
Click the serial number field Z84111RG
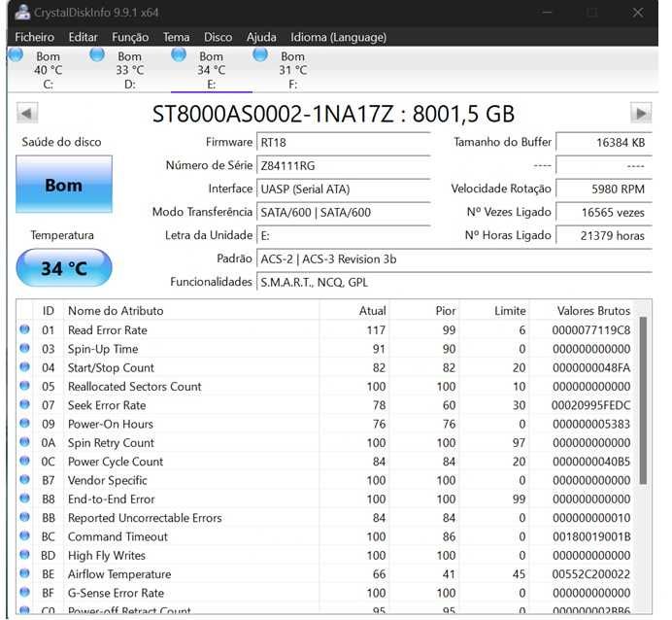[344, 165]
